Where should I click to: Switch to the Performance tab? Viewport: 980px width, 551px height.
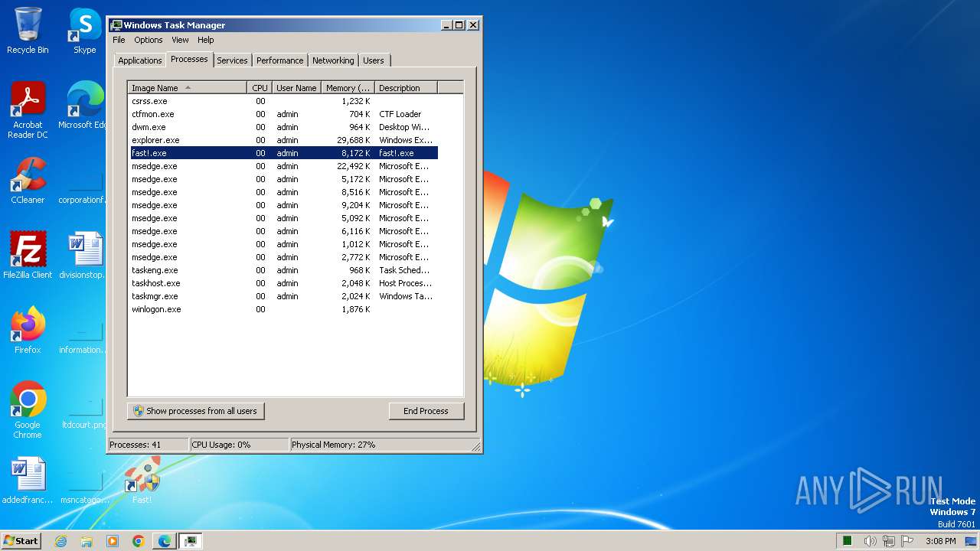[x=280, y=60]
